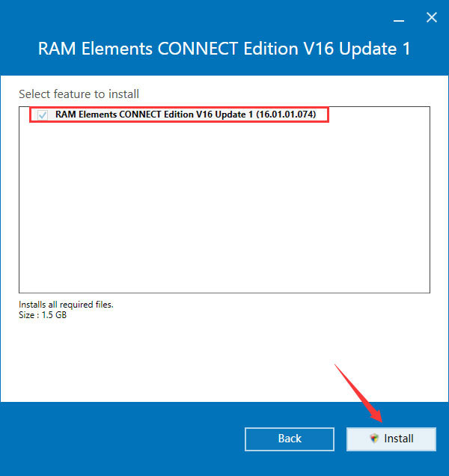Viewport: 449px width, 476px height.
Task: Click the UAC shield icon on Install
Action: click(x=374, y=439)
